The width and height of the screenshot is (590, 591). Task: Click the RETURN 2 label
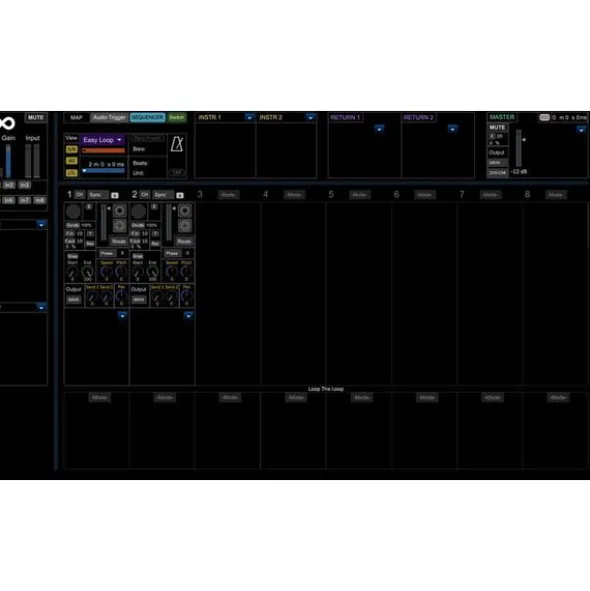pos(418,118)
